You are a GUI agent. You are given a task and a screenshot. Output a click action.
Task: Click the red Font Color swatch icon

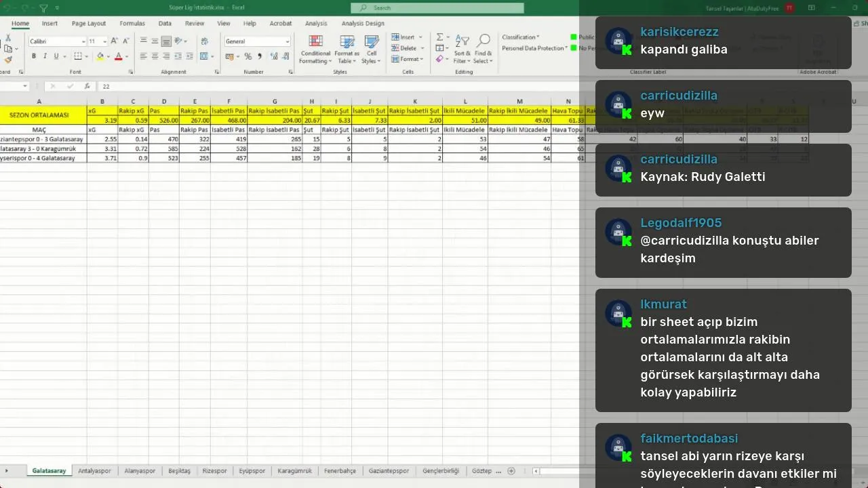(x=118, y=56)
